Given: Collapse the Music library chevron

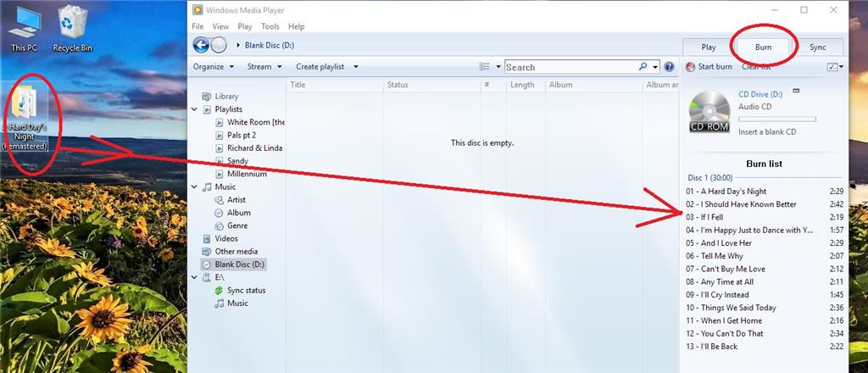Looking at the screenshot, I should click(194, 186).
